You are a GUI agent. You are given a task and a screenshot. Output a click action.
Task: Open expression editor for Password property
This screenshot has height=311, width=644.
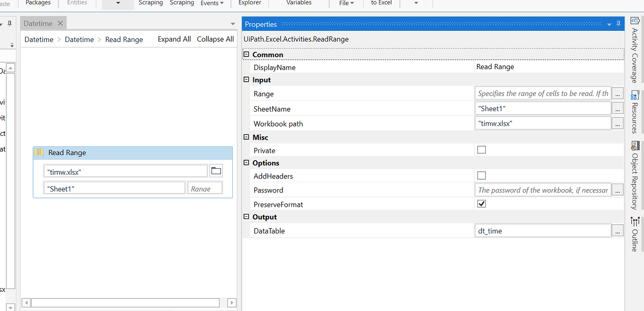pos(617,190)
